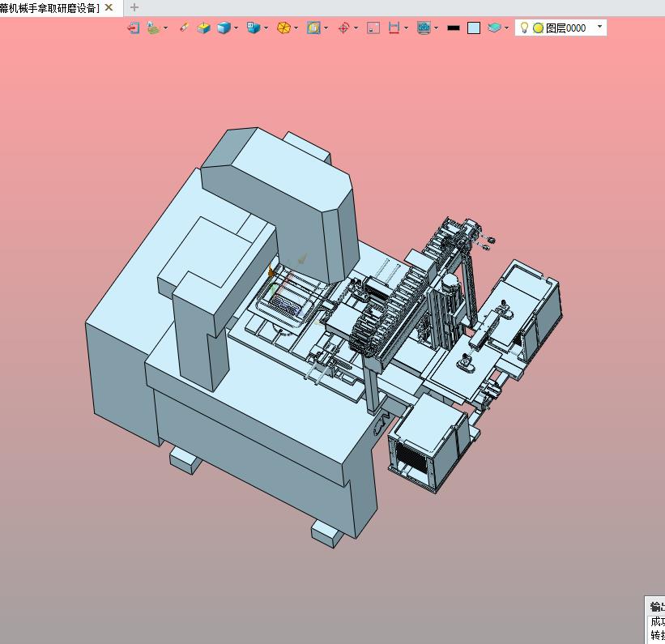Open the 图层0000 layer dropdown list

pos(599,27)
